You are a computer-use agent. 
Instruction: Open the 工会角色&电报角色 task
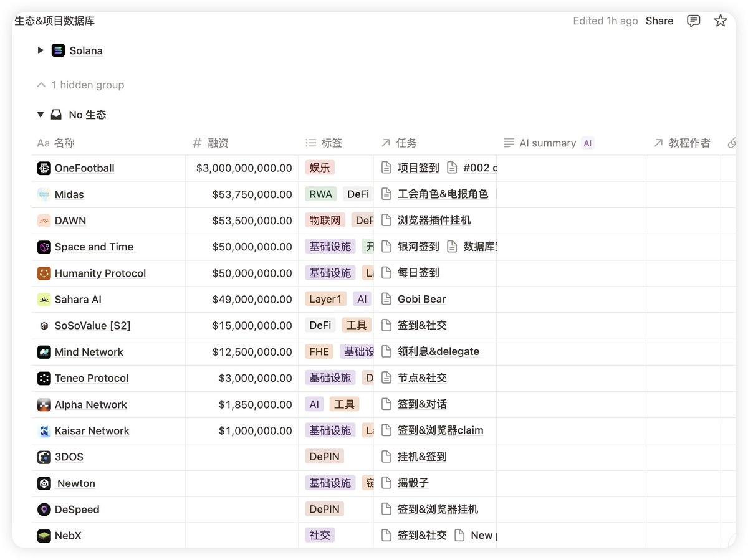443,194
